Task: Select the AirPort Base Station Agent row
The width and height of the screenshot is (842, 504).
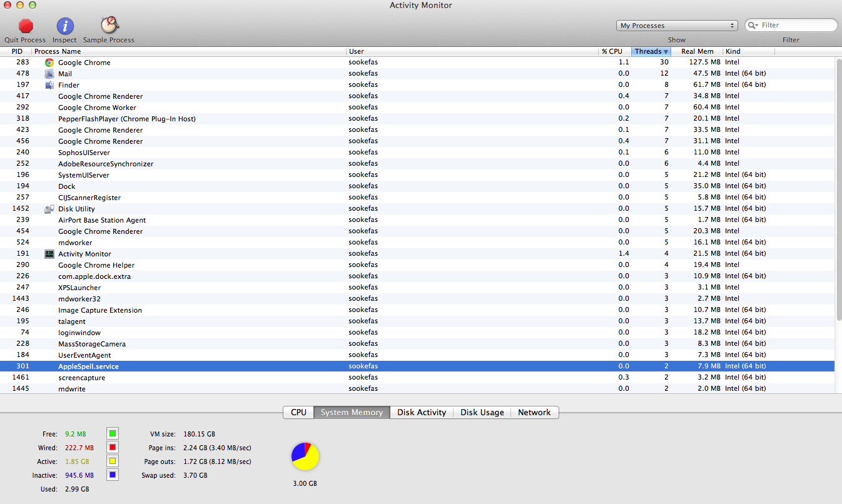Action: pos(417,220)
